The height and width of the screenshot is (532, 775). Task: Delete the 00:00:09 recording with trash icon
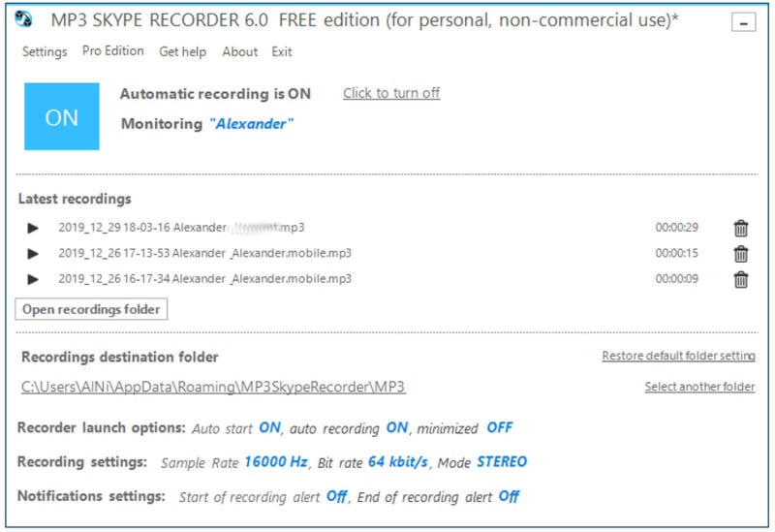coord(741,279)
